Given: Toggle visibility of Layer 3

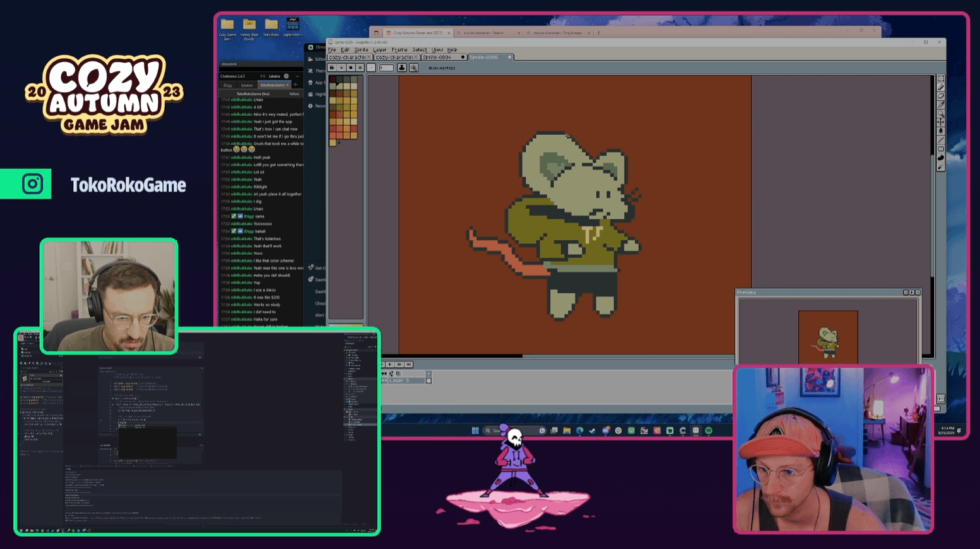Looking at the screenshot, I should click(384, 380).
